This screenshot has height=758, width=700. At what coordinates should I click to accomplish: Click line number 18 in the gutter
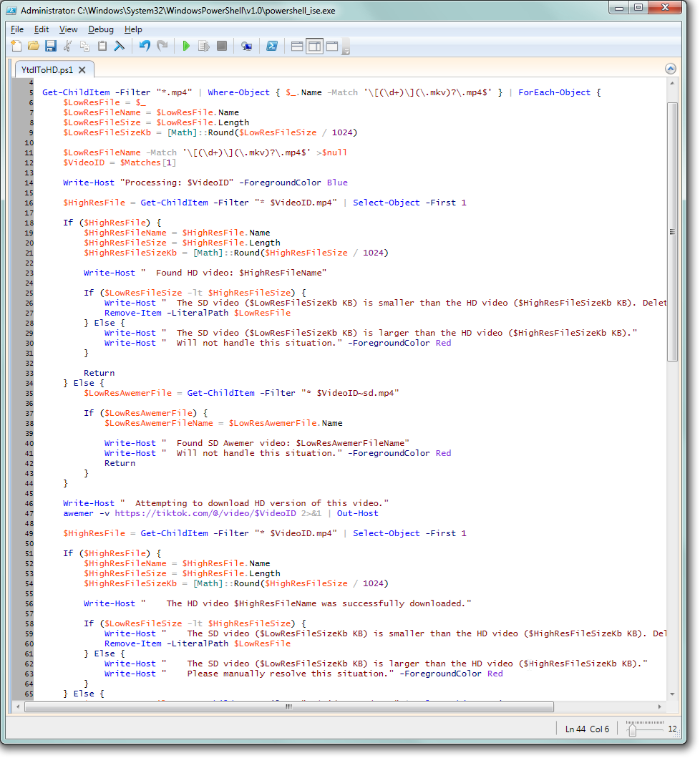coord(29,223)
